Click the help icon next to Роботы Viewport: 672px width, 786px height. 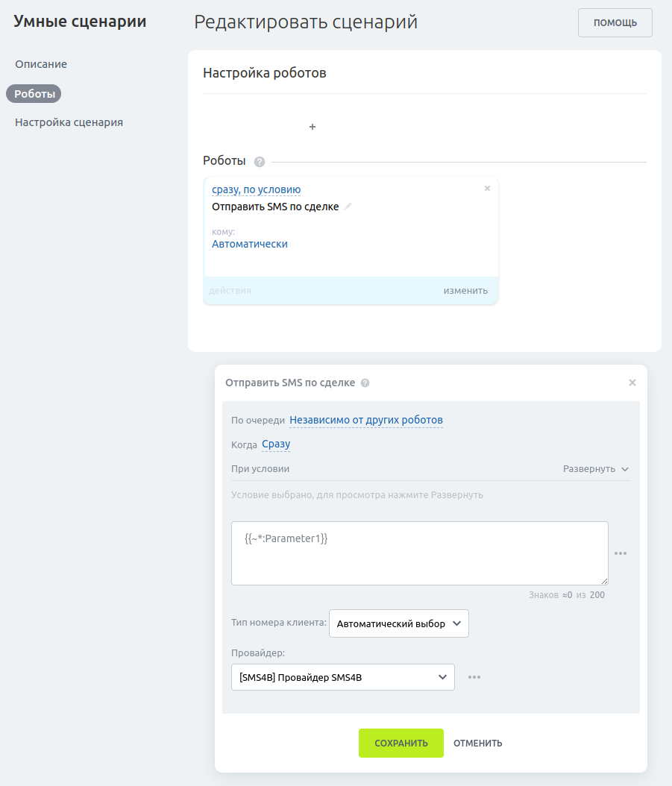[x=260, y=162]
